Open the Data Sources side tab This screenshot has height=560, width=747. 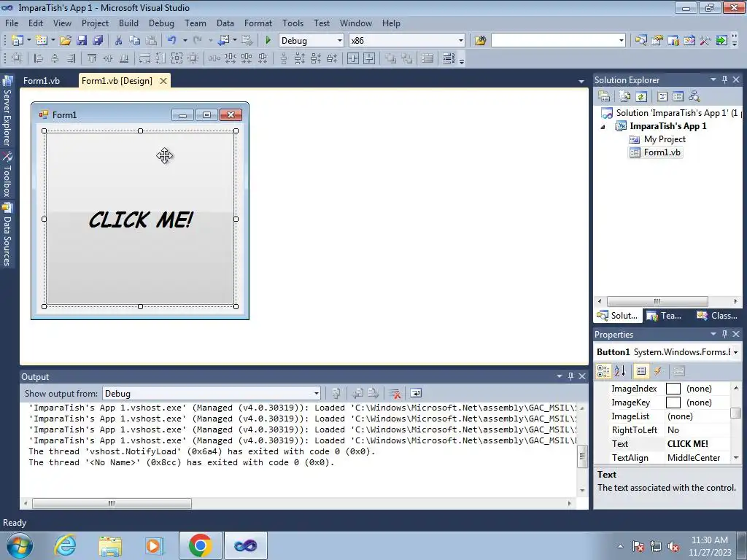pos(7,235)
